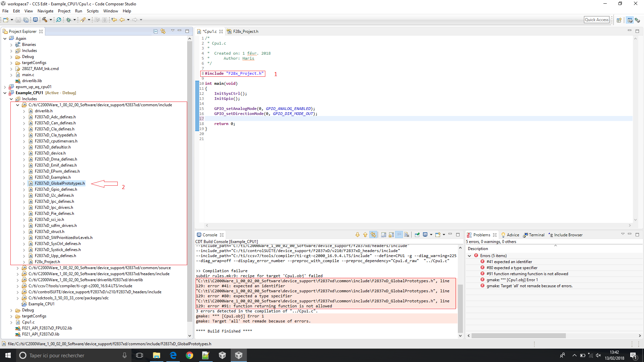The height and width of the screenshot is (362, 644).
Task: Click Display Selected Console icon
Action: [425, 235]
